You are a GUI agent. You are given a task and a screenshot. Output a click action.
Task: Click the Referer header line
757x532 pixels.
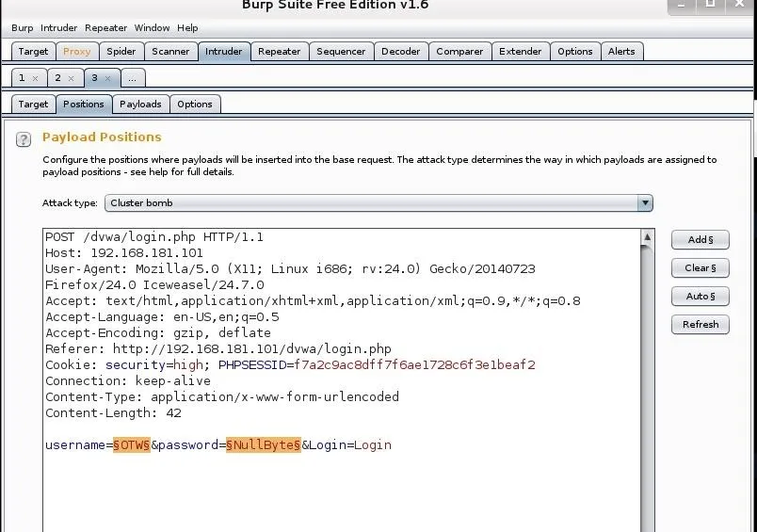point(218,349)
